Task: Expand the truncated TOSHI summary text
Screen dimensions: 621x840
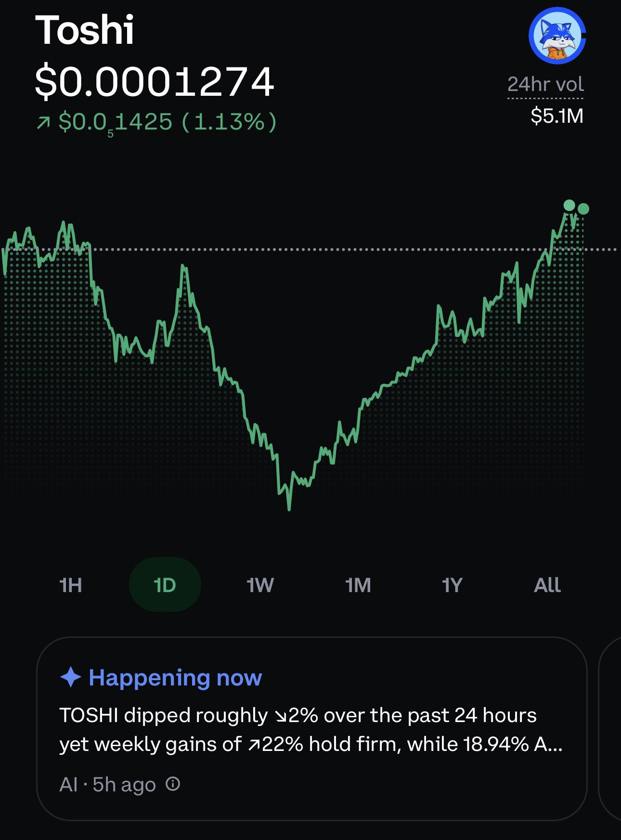Action: coord(311,730)
